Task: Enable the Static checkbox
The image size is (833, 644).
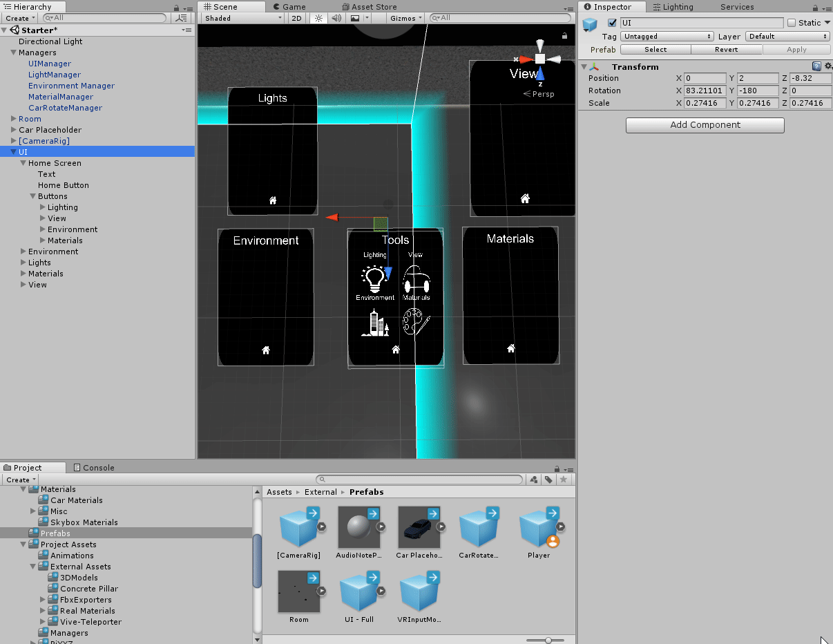Action: pos(792,23)
